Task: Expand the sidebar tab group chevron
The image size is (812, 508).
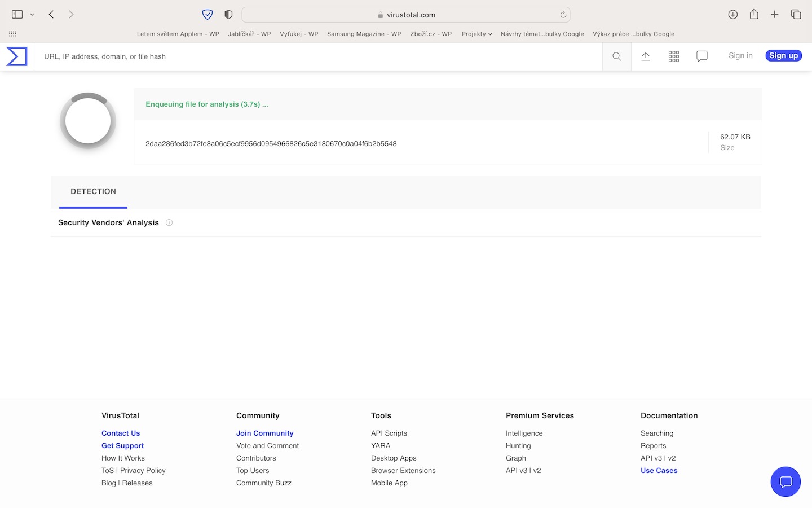Action: (x=32, y=15)
